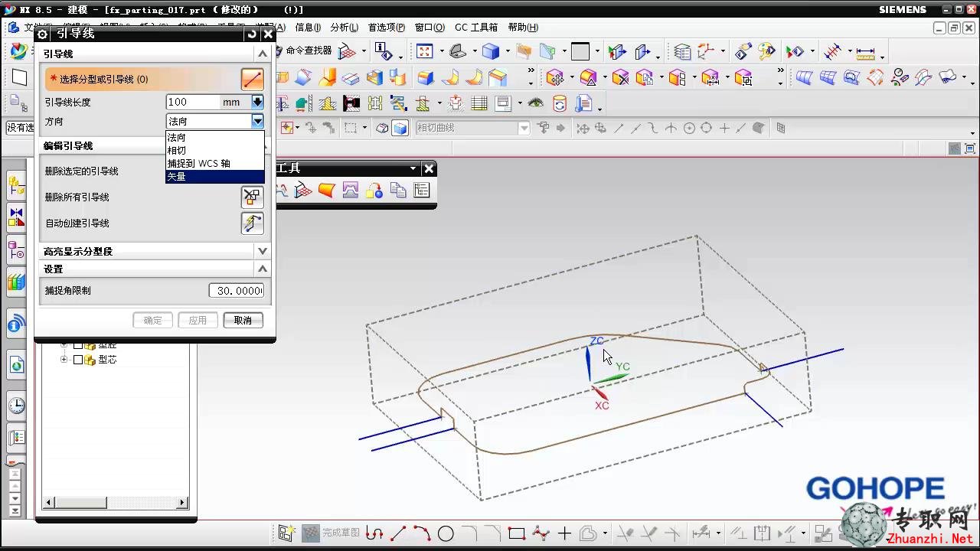Click the measure distance ruler icon

click(x=866, y=52)
